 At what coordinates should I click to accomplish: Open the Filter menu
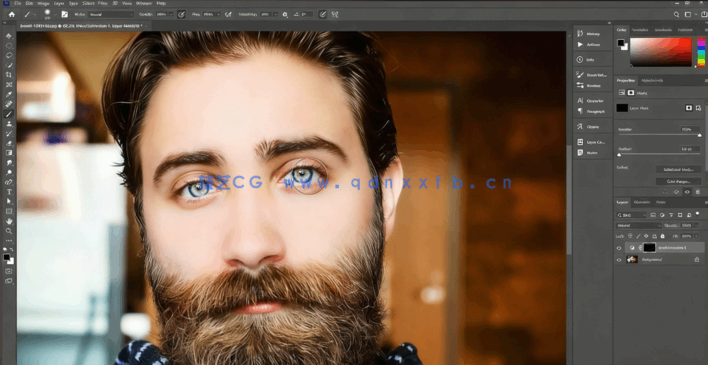[x=103, y=3]
